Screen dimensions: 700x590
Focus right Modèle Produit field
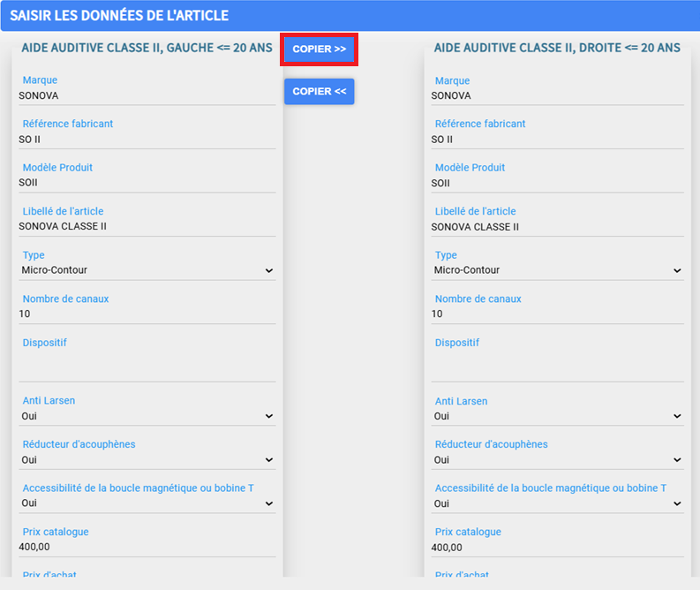pos(557,184)
